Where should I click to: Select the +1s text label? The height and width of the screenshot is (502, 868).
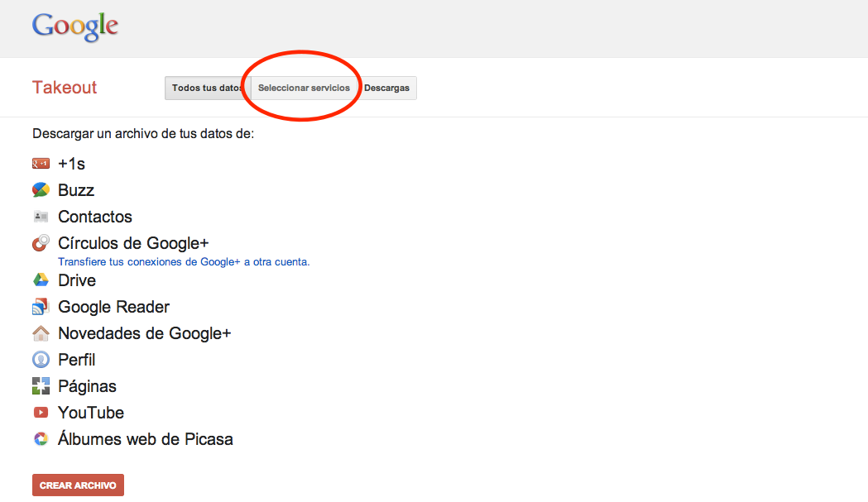pos(71,164)
